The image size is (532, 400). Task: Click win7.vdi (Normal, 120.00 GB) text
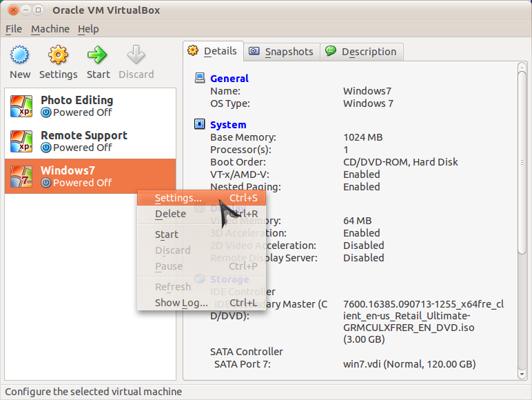(x=409, y=364)
